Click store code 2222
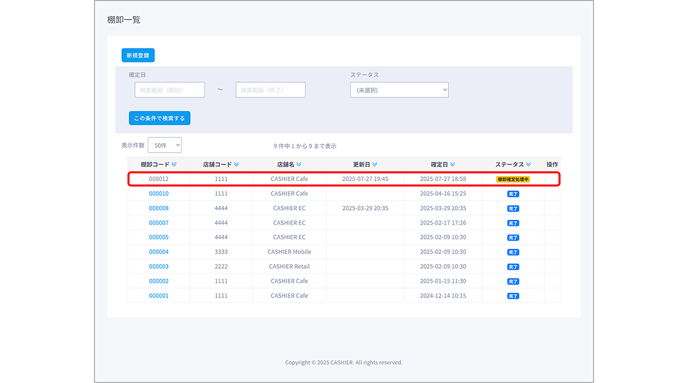The image size is (688, 383). coord(221,266)
